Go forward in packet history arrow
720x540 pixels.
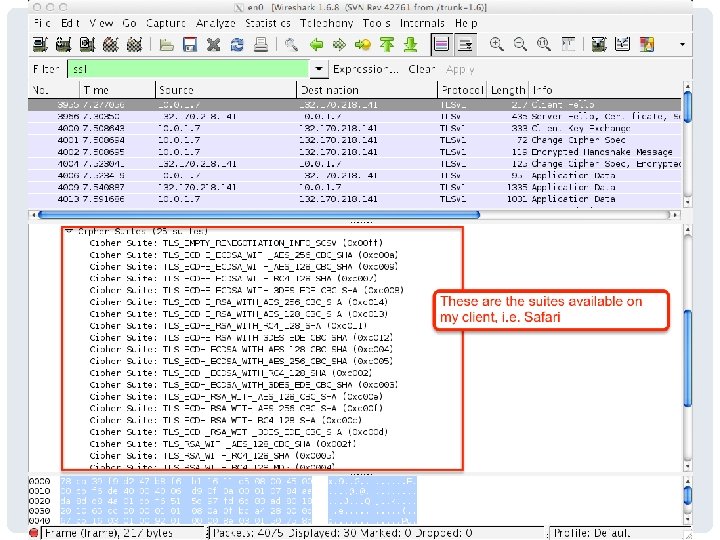pyautogui.click(x=339, y=45)
